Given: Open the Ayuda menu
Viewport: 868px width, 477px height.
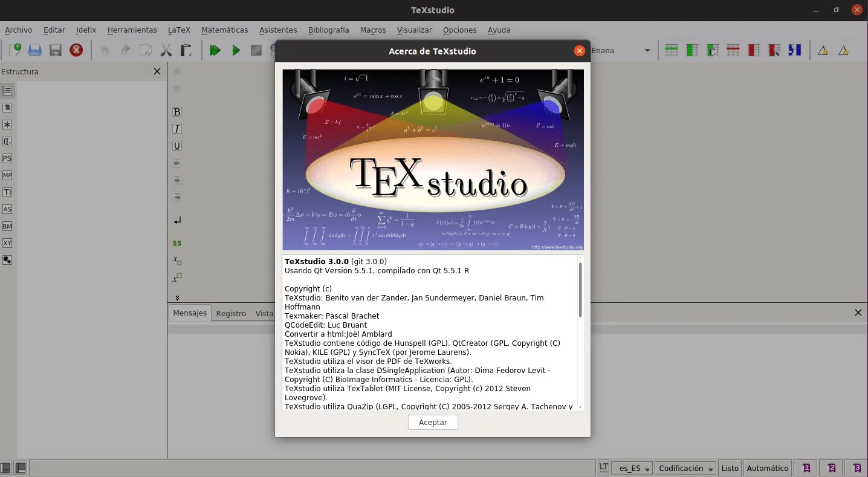Looking at the screenshot, I should click(499, 30).
